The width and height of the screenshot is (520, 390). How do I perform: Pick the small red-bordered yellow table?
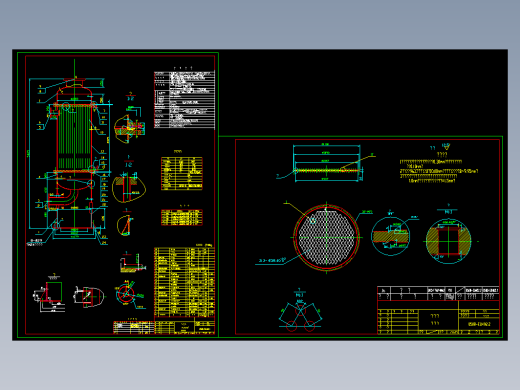coord(182,217)
